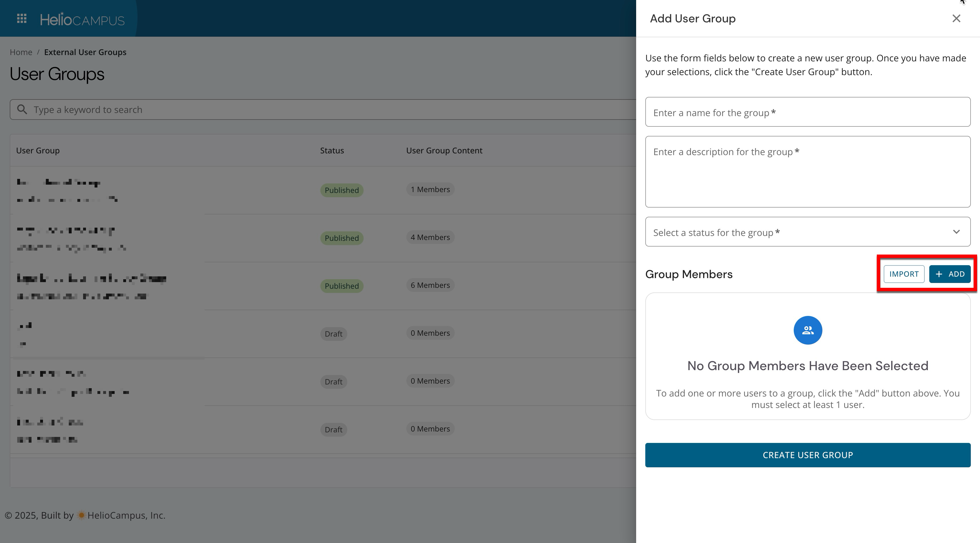
Task: Click the HelioCampus logo
Action: pos(82,19)
